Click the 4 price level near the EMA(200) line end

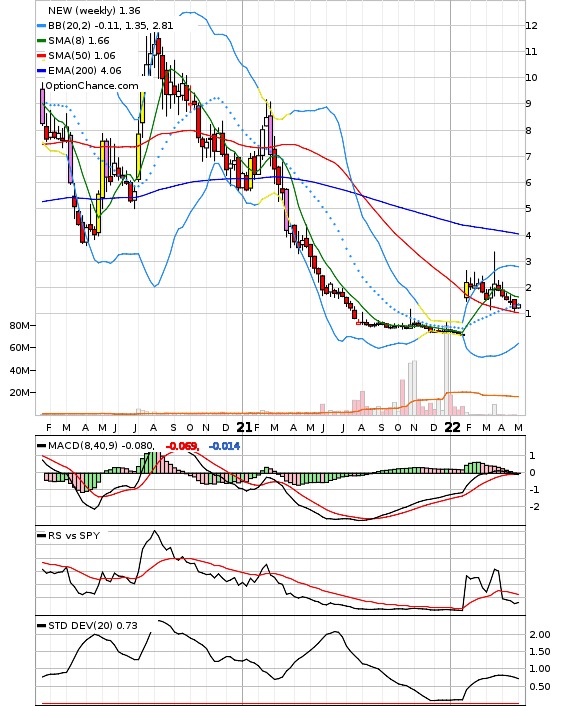[x=529, y=235]
